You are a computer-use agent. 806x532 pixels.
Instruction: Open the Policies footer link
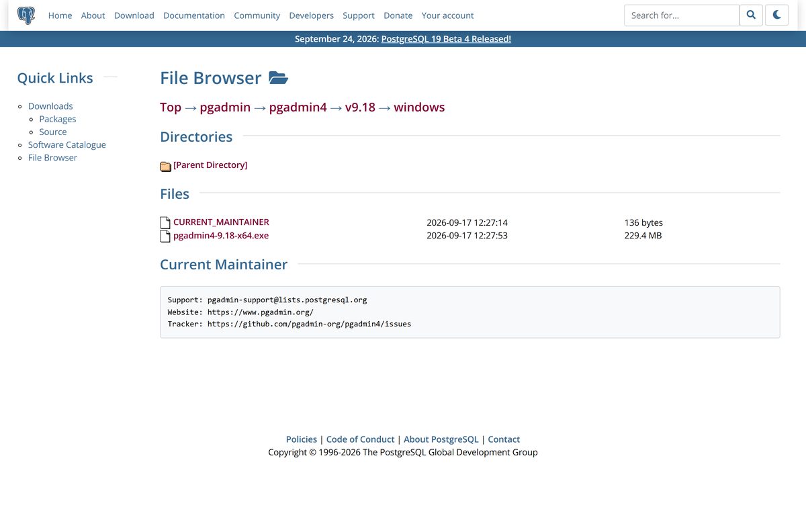click(x=302, y=439)
